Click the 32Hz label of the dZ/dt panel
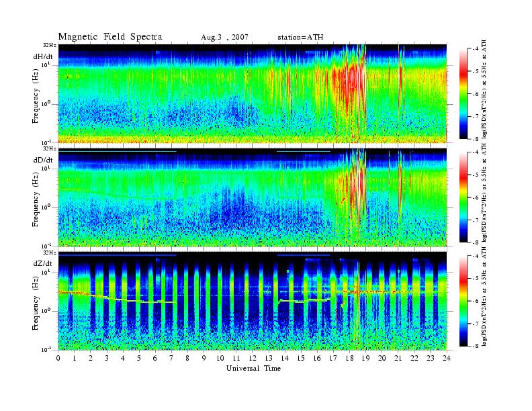 point(50,253)
